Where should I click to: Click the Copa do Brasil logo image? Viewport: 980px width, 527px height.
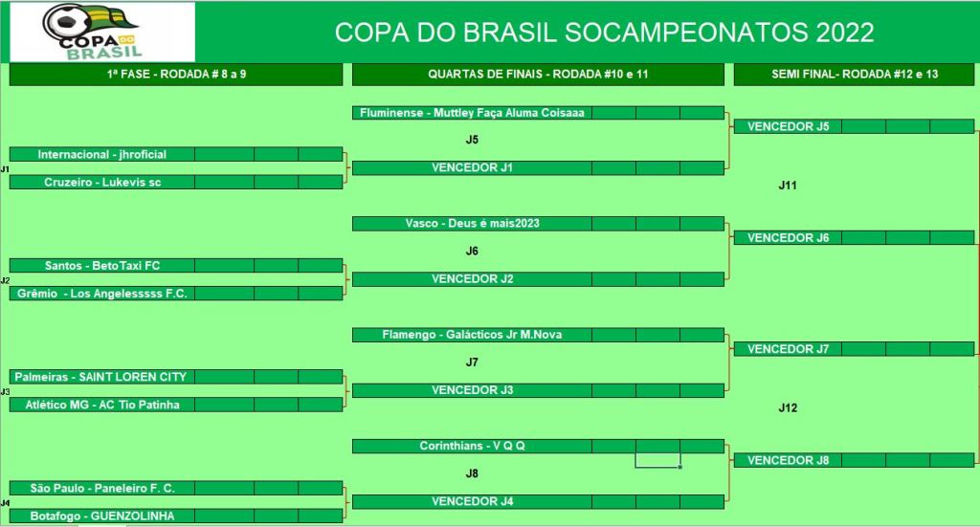point(100,32)
